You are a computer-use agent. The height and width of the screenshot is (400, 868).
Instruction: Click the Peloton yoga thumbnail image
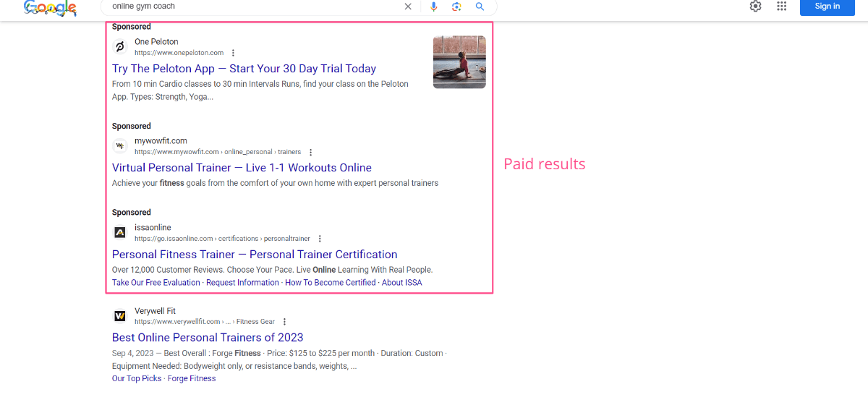459,62
